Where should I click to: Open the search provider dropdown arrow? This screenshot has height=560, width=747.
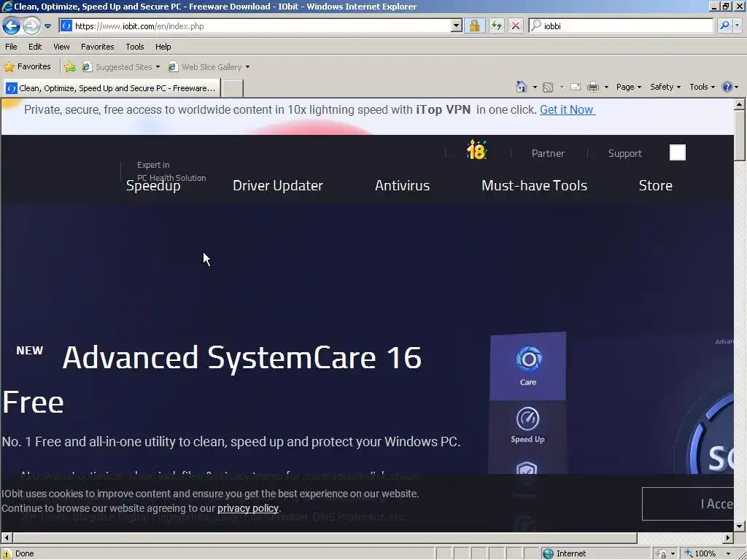point(738,26)
